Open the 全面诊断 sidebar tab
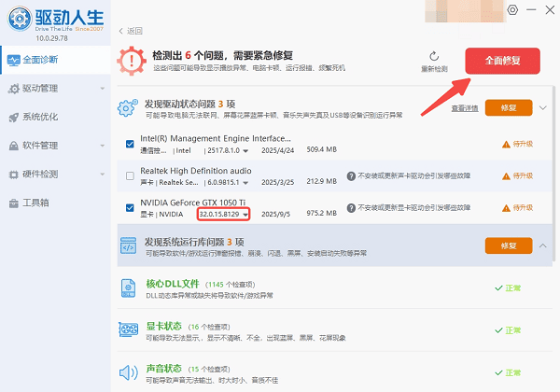 click(x=56, y=61)
